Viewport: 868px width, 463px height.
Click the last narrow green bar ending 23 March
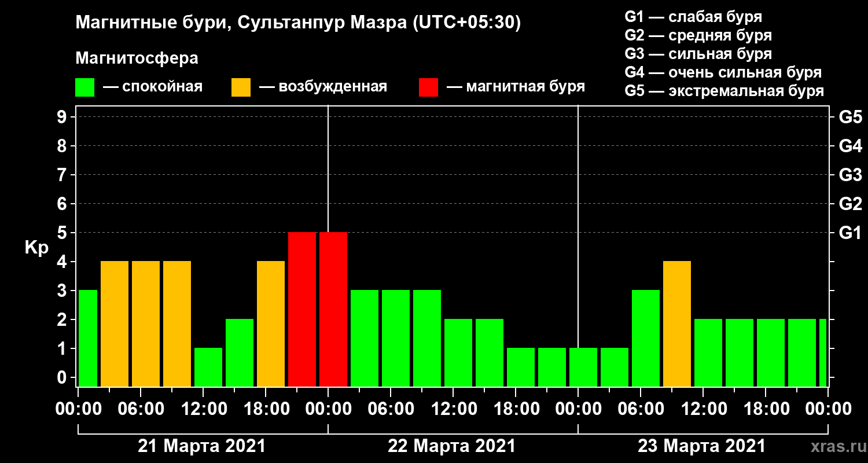823,352
